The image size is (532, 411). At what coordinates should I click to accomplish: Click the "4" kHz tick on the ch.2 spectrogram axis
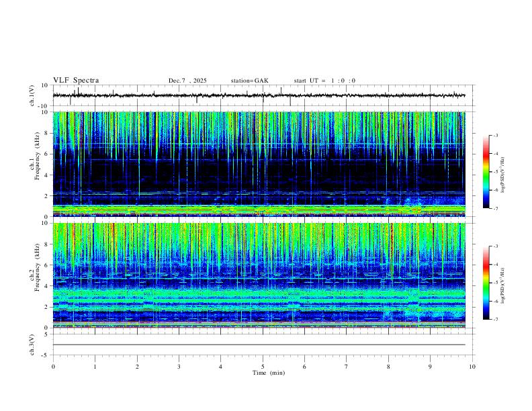47,286
